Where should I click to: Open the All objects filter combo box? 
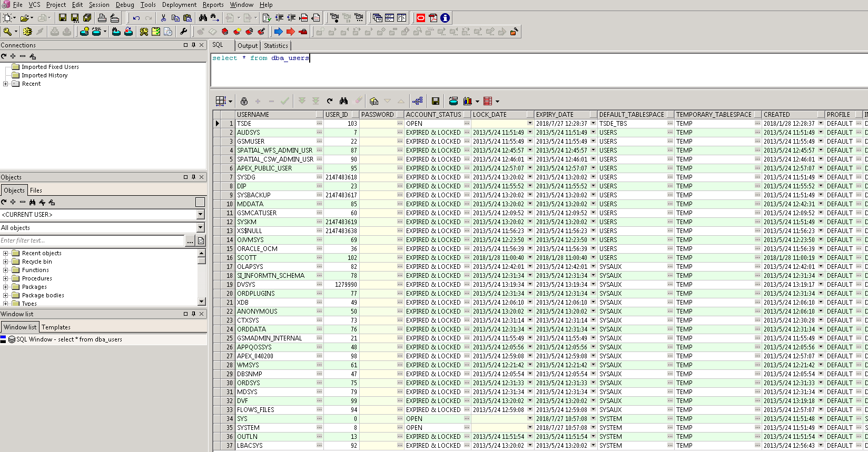pyautogui.click(x=200, y=228)
